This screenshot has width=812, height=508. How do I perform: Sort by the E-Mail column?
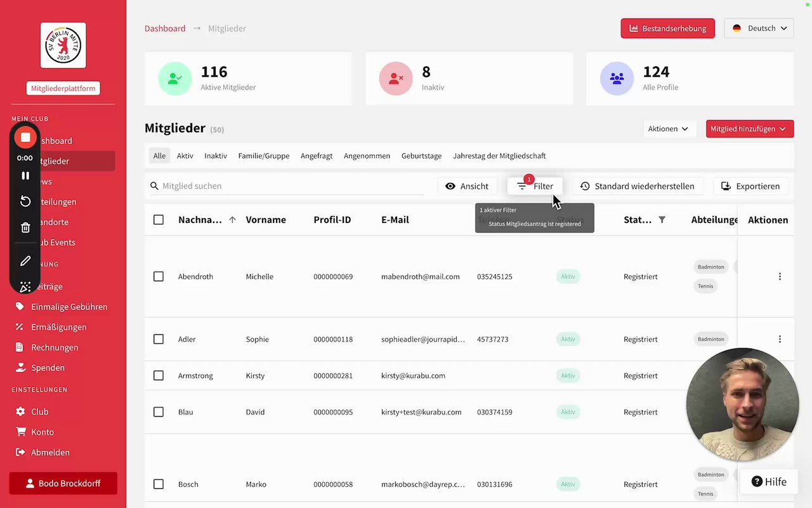395,220
